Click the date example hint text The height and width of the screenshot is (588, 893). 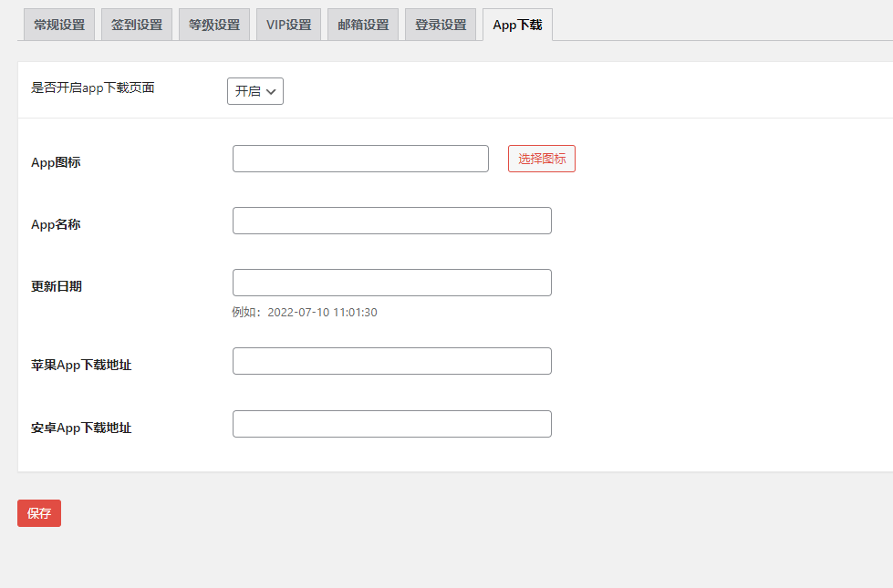pos(305,313)
